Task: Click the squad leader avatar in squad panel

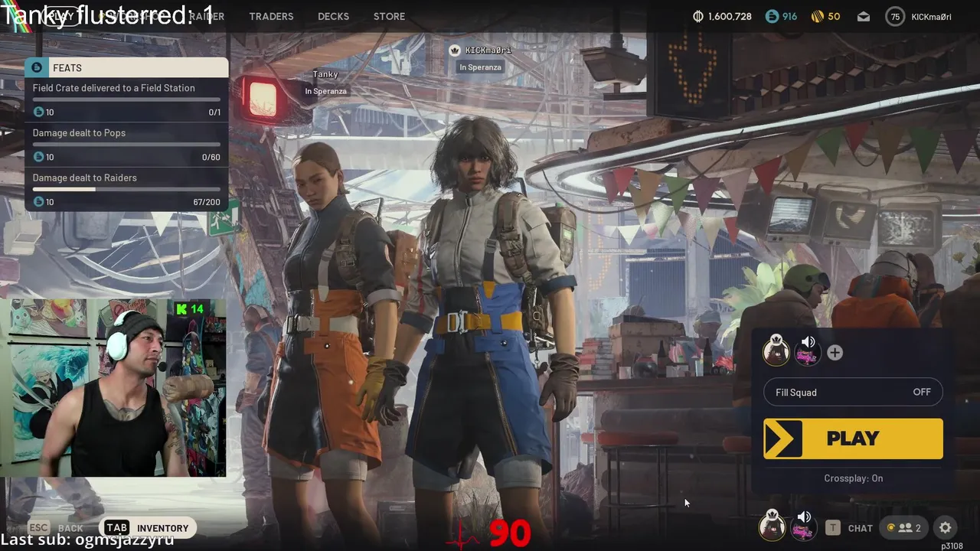Action: pyautogui.click(x=776, y=351)
